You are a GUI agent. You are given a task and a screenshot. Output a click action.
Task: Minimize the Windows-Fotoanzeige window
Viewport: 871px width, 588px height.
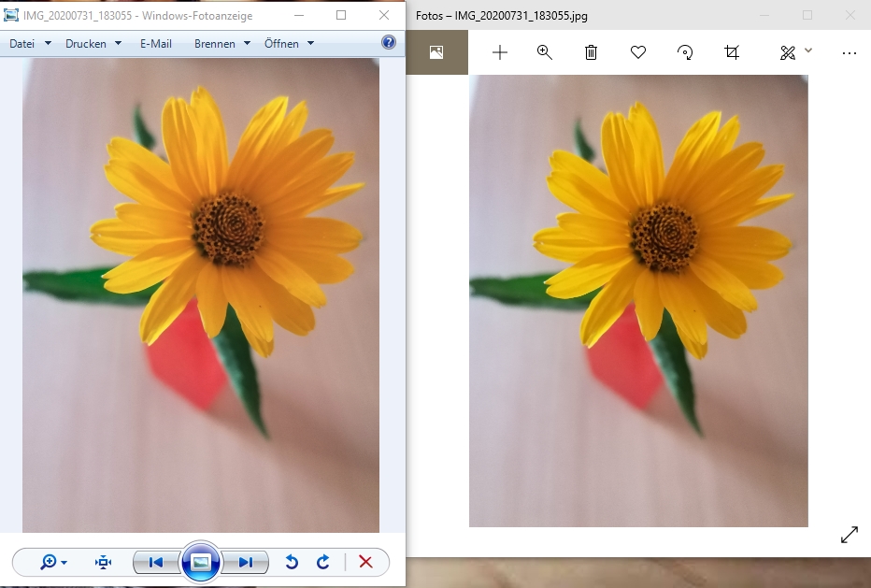click(299, 16)
